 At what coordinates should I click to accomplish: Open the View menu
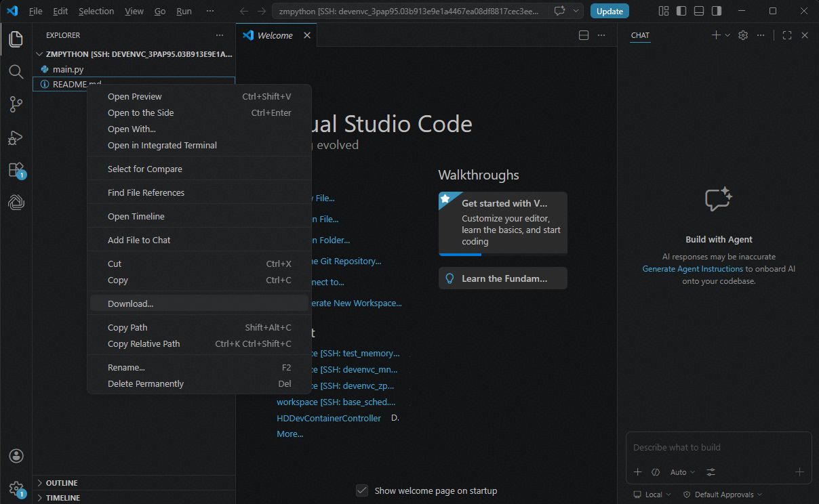(x=134, y=11)
